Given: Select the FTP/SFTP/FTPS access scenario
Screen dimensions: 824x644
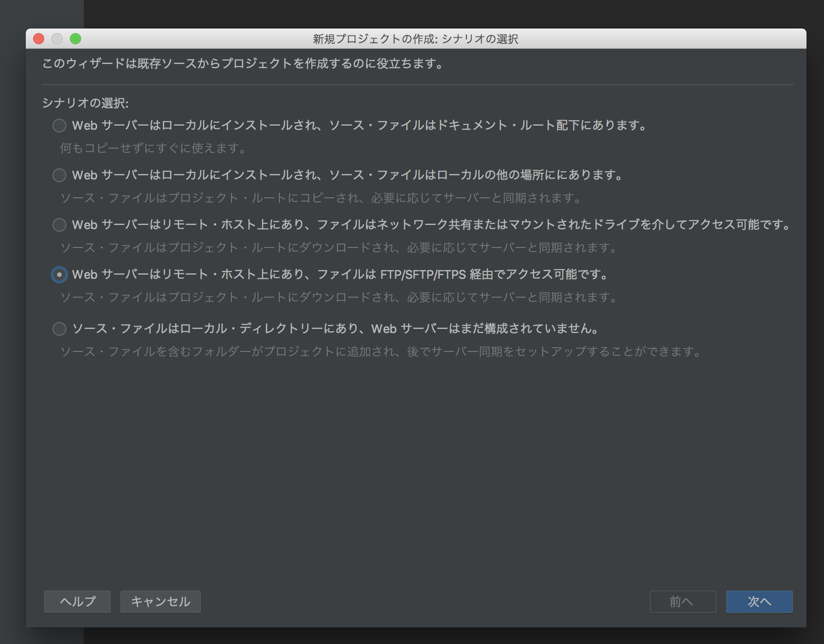Looking at the screenshot, I should 59,275.
